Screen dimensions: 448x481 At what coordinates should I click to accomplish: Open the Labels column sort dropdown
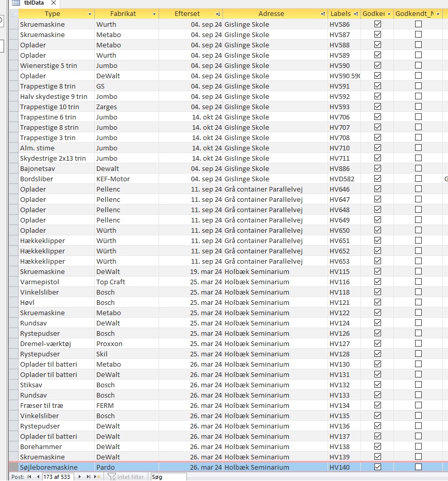[x=356, y=14]
